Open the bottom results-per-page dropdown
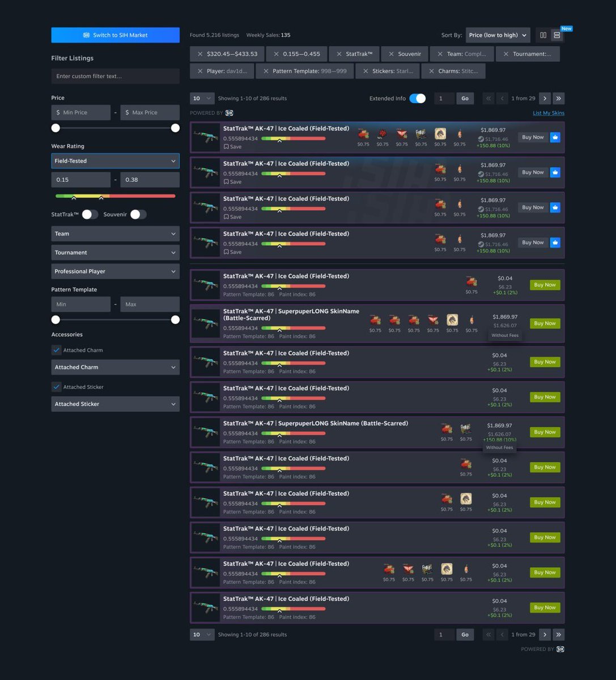Viewport: 616px width, 680px height. 202,635
